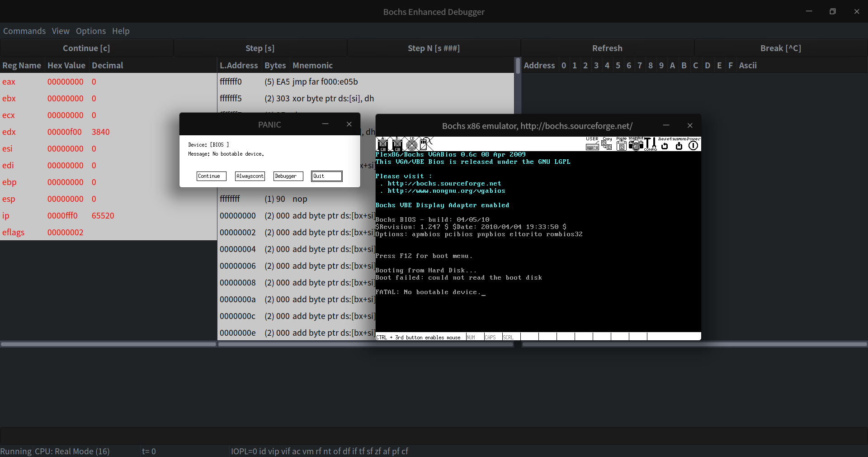Select the ebx register row

108,98
